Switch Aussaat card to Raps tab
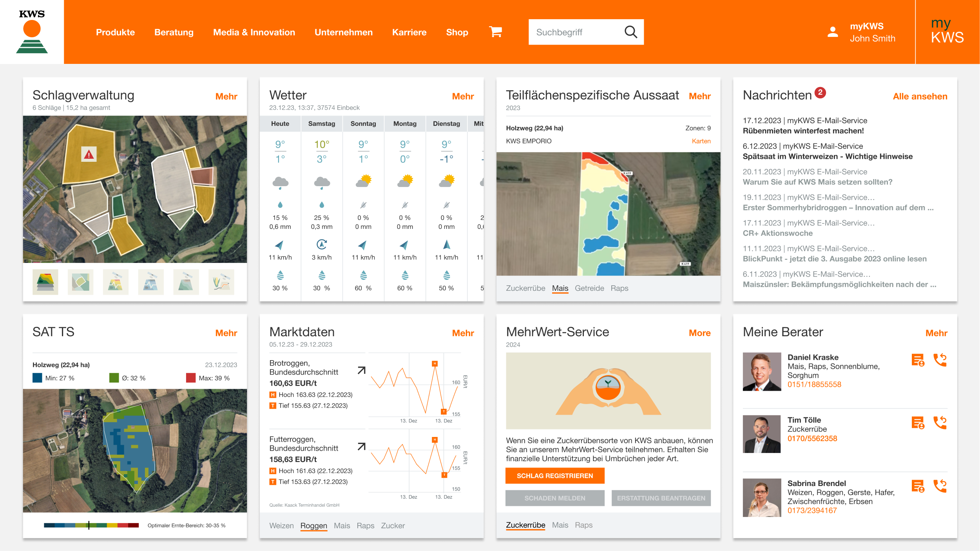Viewport: 980px width, 551px height. point(620,288)
